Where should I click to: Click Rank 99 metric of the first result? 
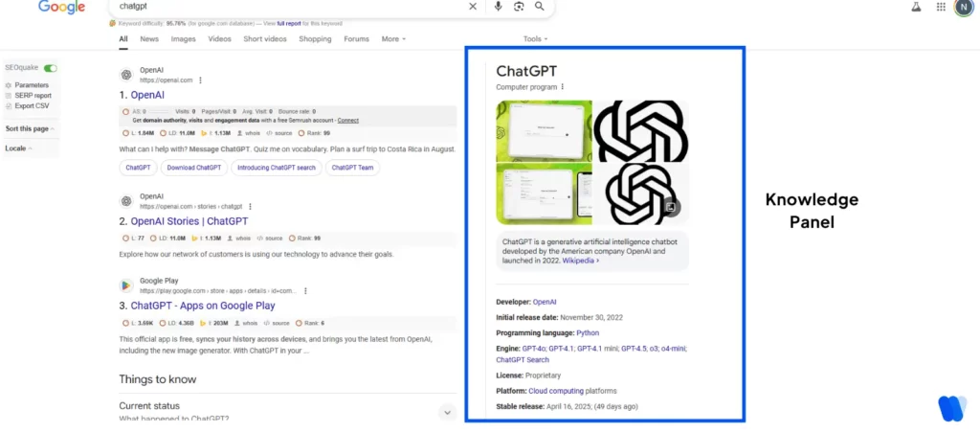[314, 133]
